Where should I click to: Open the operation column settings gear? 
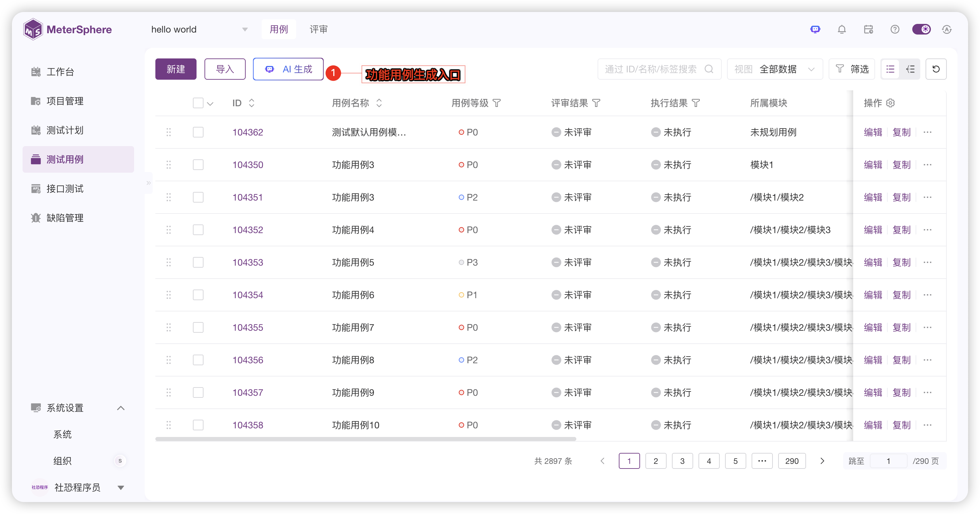(890, 103)
